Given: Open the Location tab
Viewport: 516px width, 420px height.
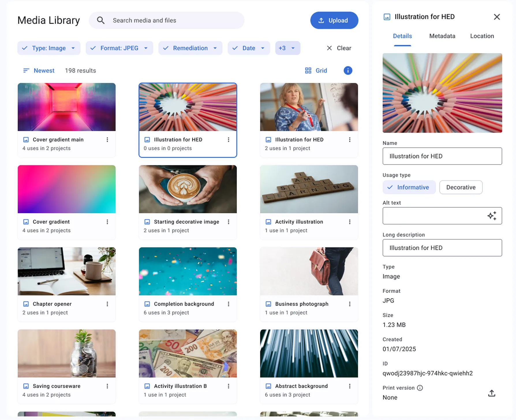Looking at the screenshot, I should 482,36.
